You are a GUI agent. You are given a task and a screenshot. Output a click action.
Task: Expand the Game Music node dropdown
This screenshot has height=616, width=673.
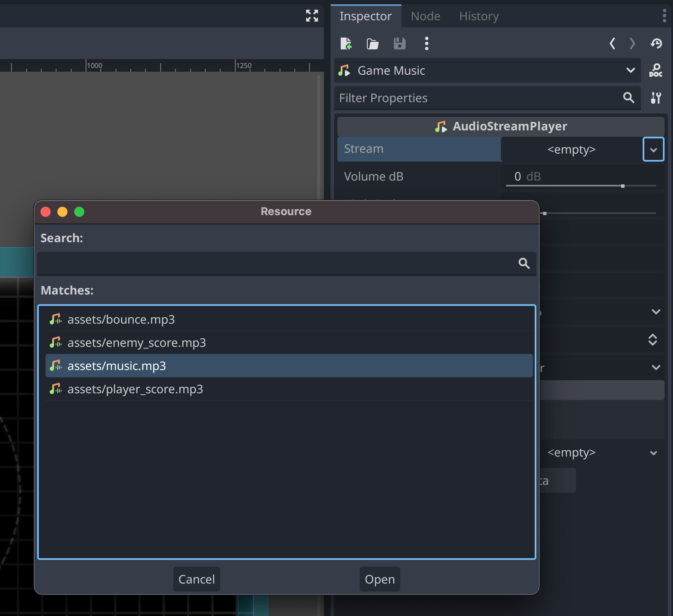click(x=630, y=70)
